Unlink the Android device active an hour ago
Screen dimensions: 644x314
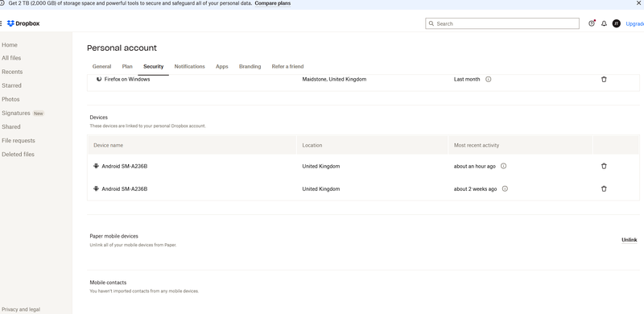(x=604, y=166)
